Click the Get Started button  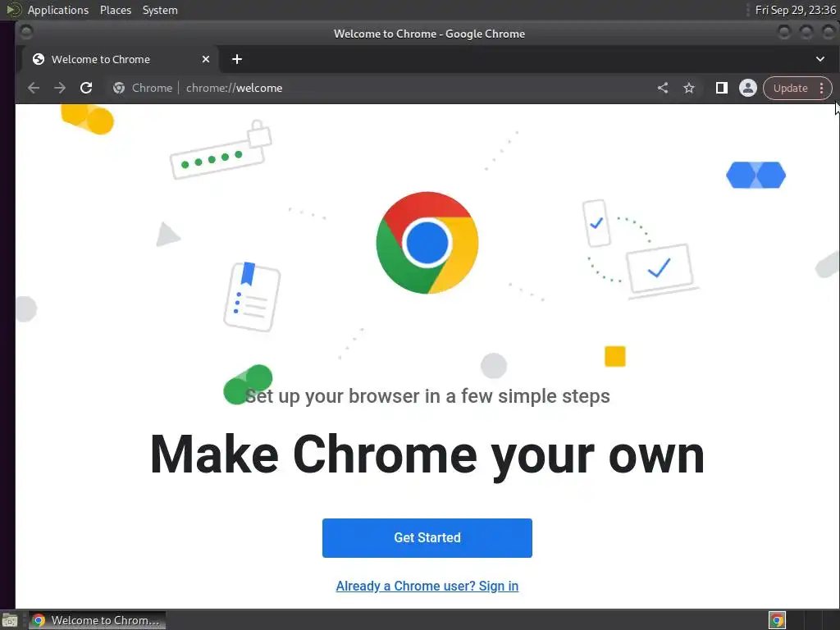(427, 538)
